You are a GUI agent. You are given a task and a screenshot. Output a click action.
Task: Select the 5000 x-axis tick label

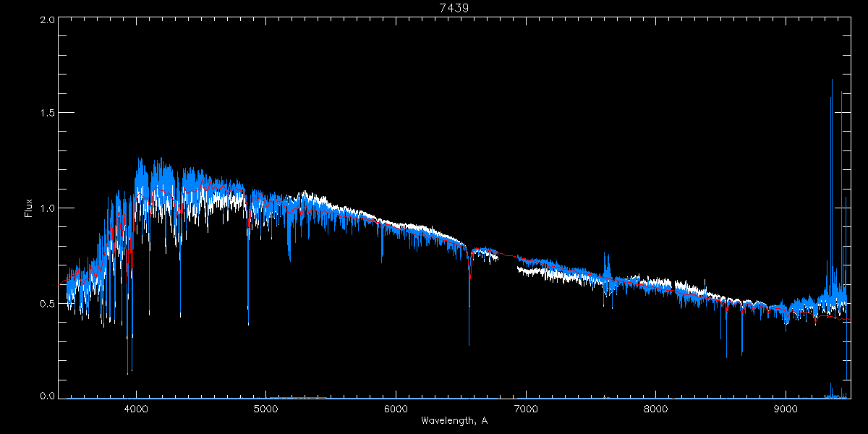(x=266, y=409)
